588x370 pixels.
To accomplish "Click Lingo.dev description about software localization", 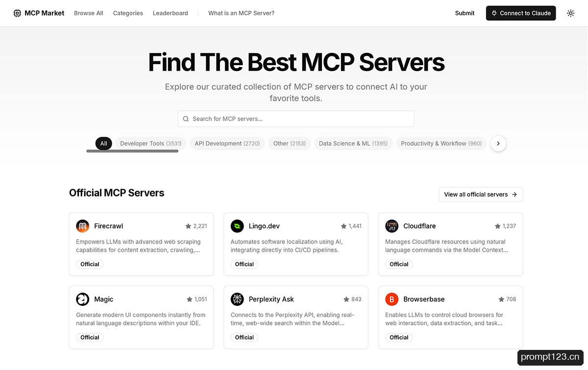I will [x=287, y=246].
